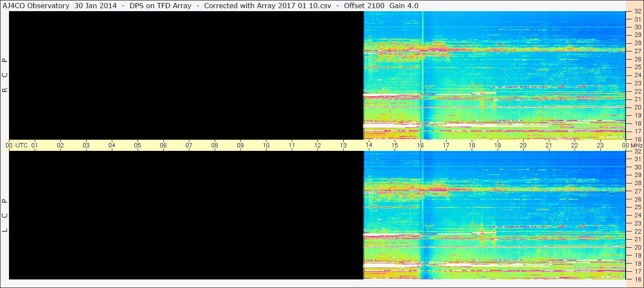The width and height of the screenshot is (644, 288).
Task: Select the 06 hour tick label
Action: coord(163,145)
